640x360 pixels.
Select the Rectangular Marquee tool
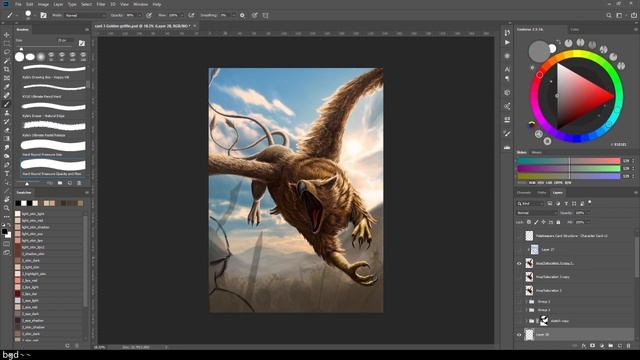pyautogui.click(x=7, y=43)
